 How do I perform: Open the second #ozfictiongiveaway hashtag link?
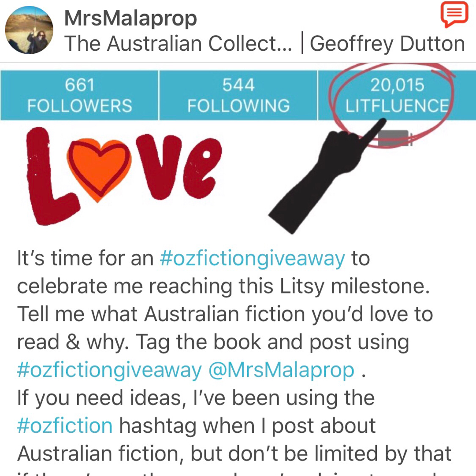tap(109, 370)
